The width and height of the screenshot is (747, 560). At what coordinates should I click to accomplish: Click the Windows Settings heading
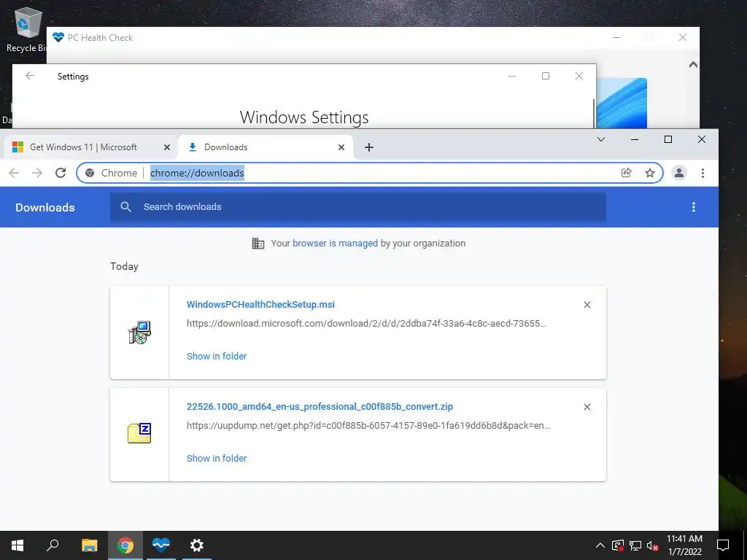(x=304, y=117)
